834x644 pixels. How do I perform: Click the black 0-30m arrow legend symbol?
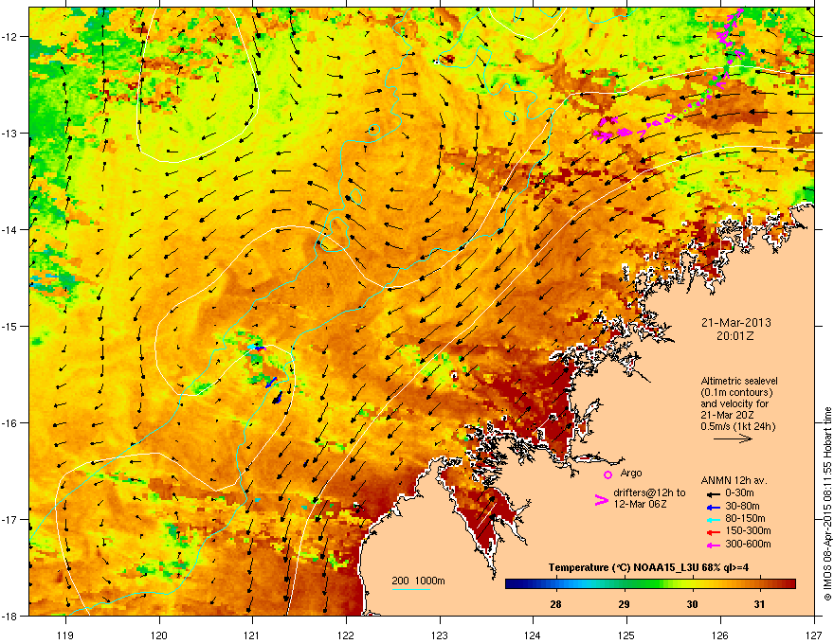tap(714, 493)
